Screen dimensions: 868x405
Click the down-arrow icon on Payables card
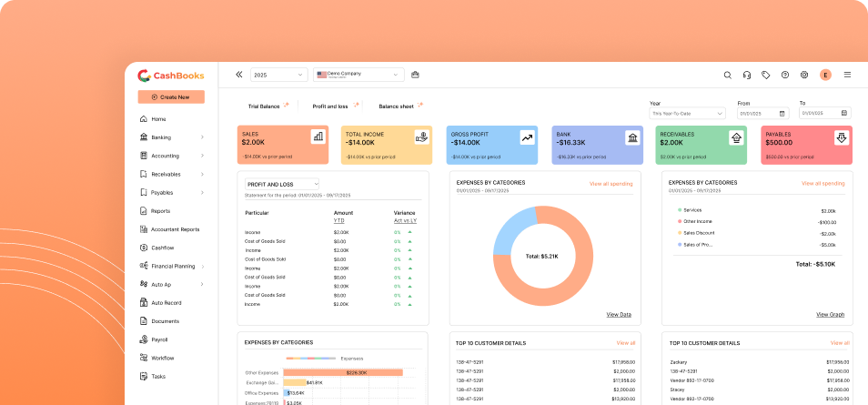842,137
